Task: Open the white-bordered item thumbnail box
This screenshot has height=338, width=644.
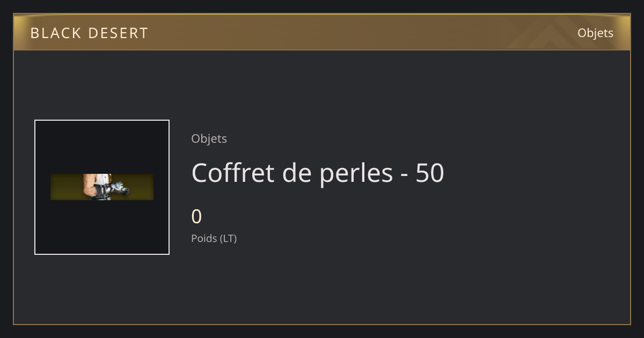Action: point(102,187)
